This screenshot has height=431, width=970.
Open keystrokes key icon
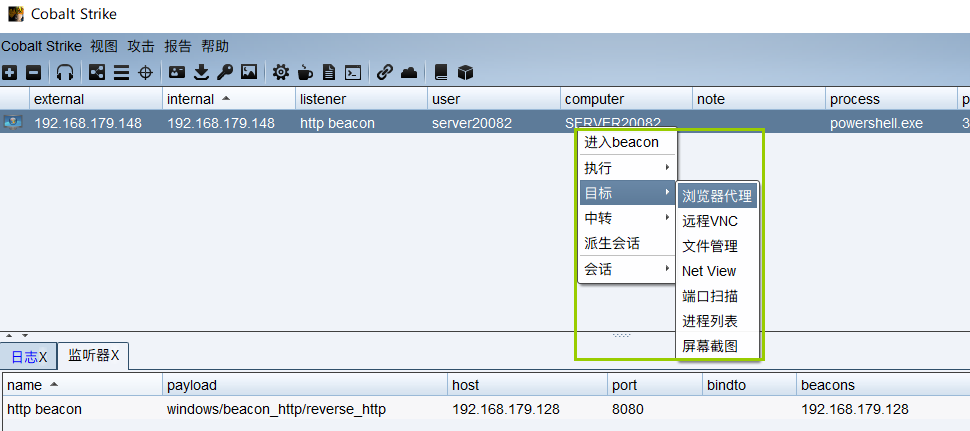click(x=225, y=73)
